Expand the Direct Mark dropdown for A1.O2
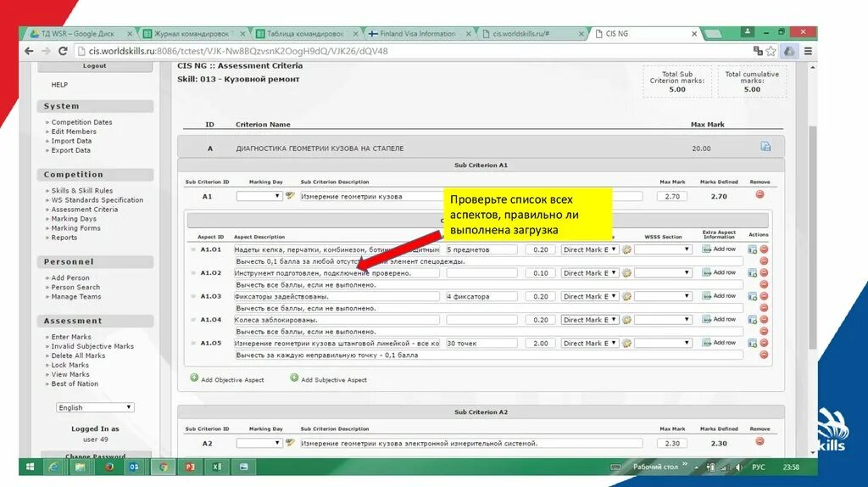The height and width of the screenshot is (487, 868). (x=590, y=273)
